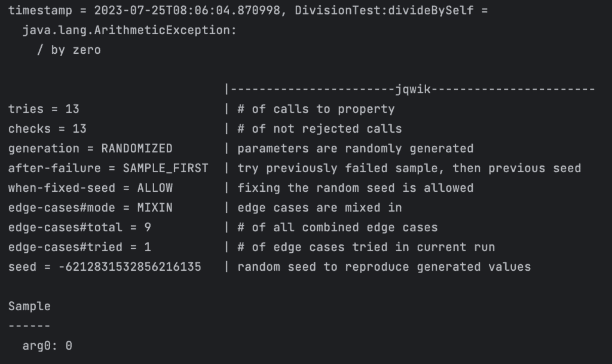Click the seed value -6212831532856216135
This screenshot has height=364, width=612.
coord(130,267)
